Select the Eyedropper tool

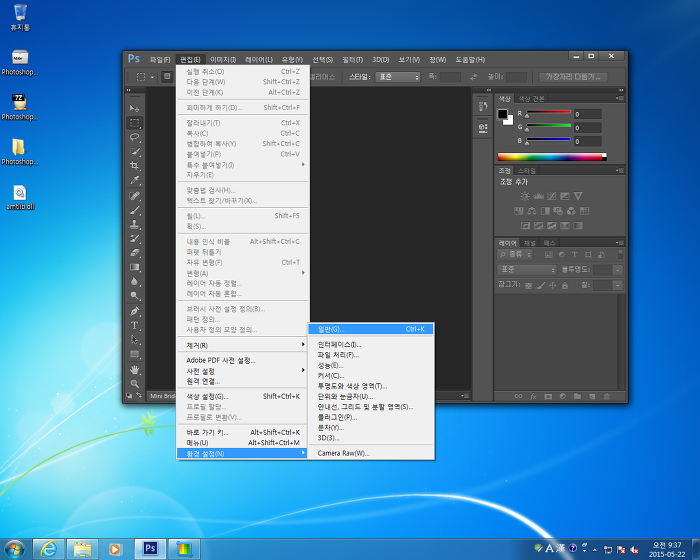[x=134, y=180]
